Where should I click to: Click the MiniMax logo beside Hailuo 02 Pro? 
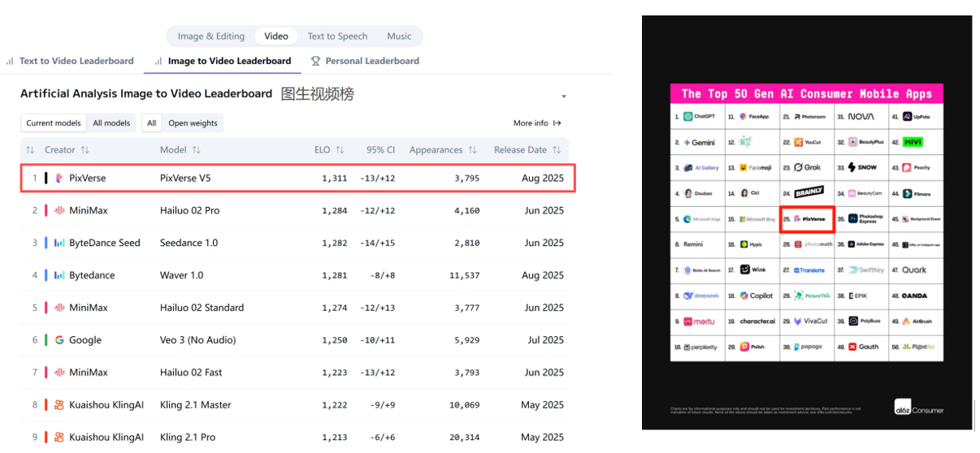pos(59,210)
